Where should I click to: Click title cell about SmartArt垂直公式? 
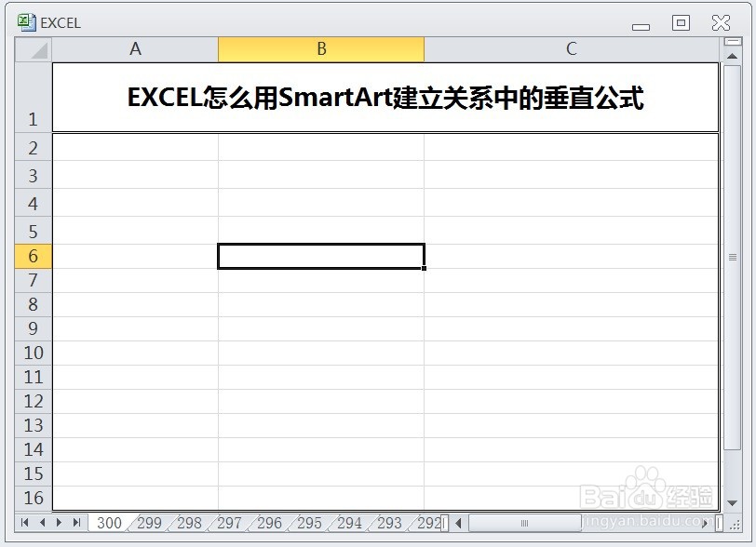click(385, 98)
